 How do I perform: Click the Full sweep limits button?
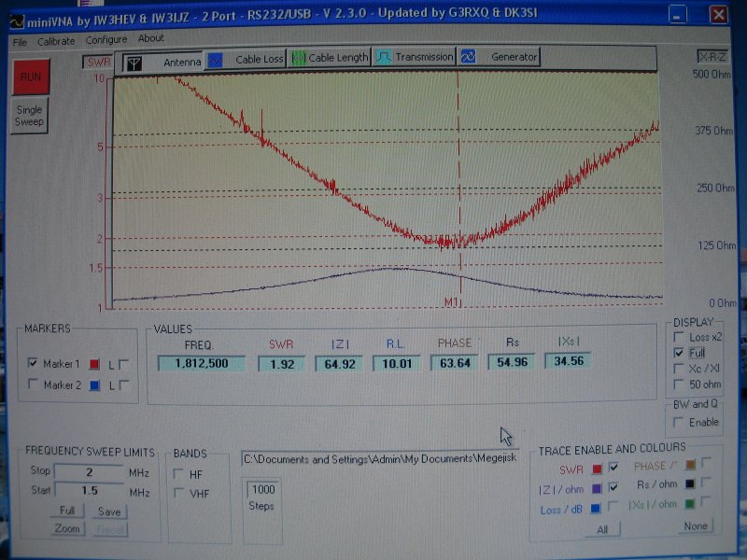66,511
